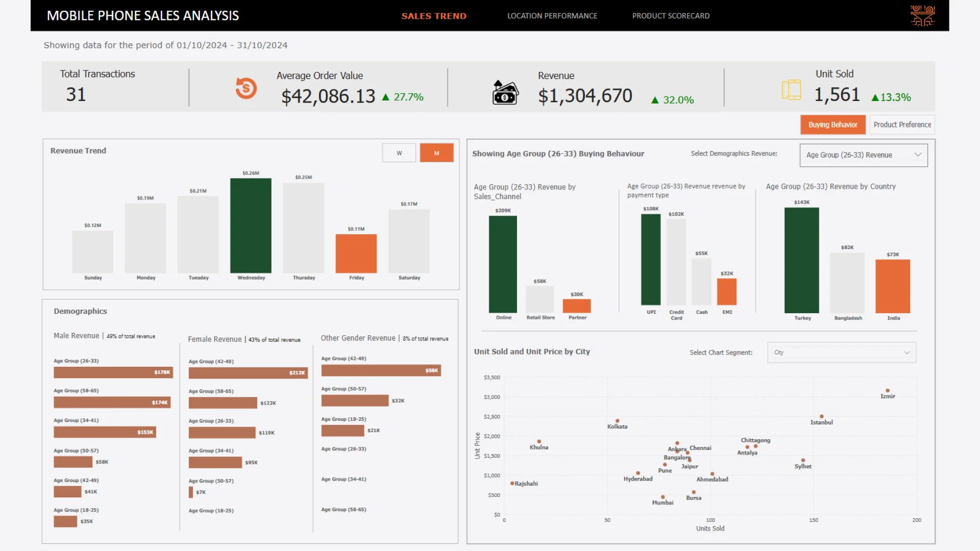
Task: Select the Sales Trend navigation link
Action: pos(434,16)
